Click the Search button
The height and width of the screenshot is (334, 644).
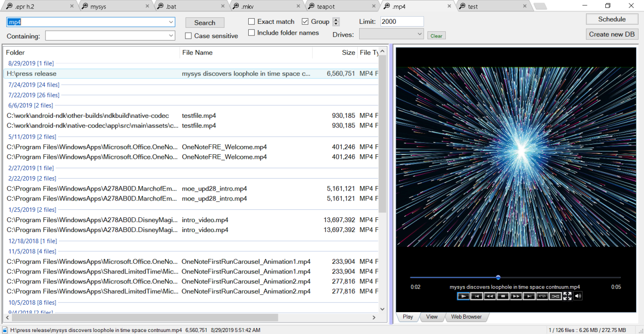[205, 23]
